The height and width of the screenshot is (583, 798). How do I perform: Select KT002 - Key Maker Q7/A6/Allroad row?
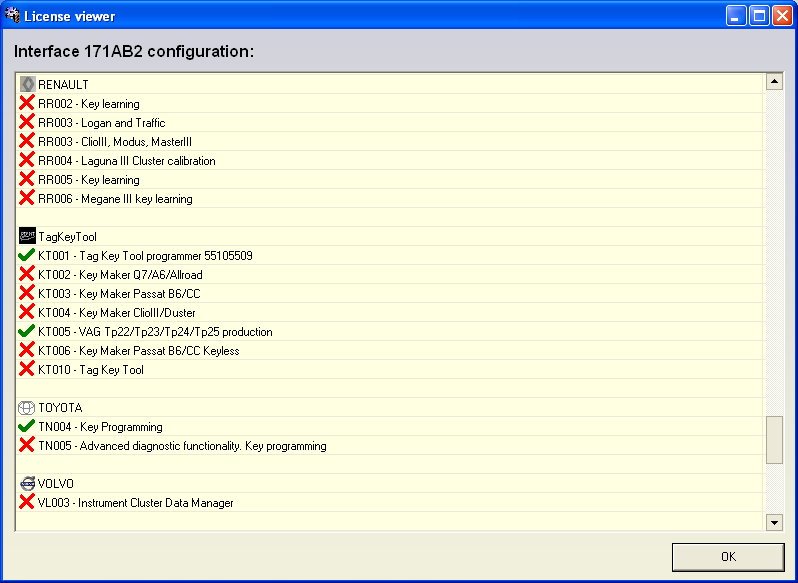click(120, 275)
